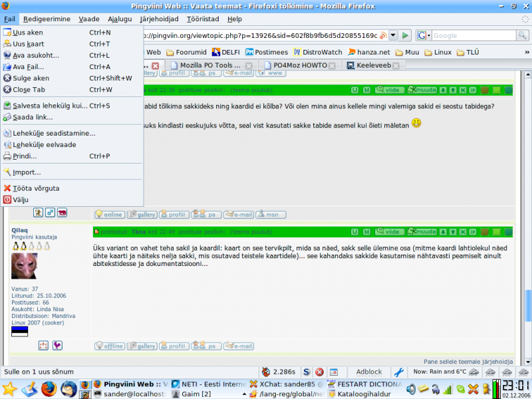The height and width of the screenshot is (399, 532).
Task: Click the search magnifier icon beside Google field
Action: (x=522, y=35)
